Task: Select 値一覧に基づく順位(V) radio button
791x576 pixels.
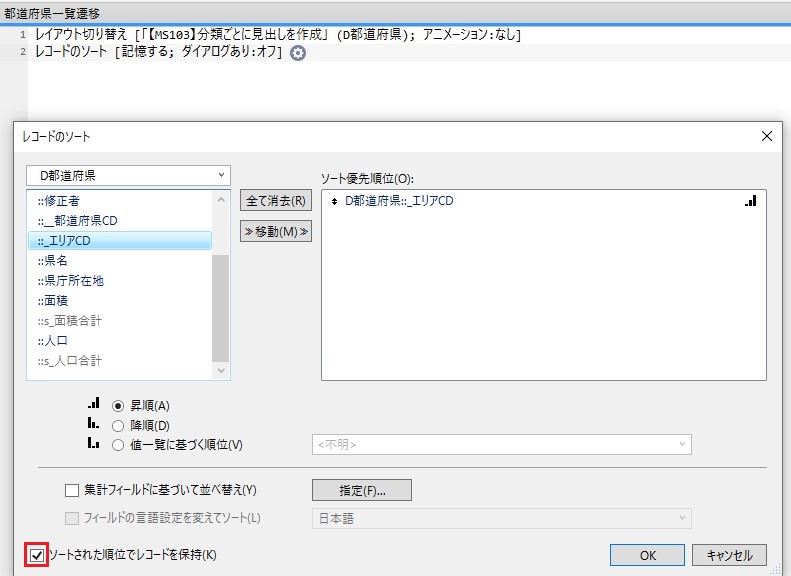Action: (118, 445)
